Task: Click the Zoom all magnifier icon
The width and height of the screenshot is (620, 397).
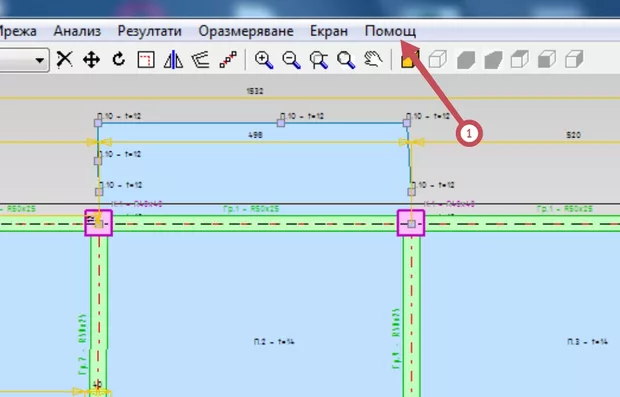Action: click(346, 60)
